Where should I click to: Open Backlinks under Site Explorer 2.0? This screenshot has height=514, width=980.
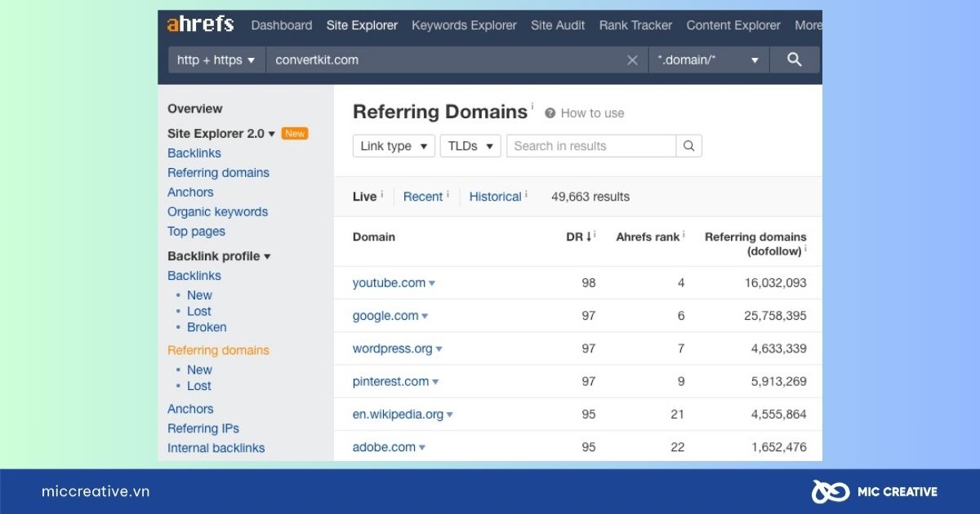[x=194, y=153]
